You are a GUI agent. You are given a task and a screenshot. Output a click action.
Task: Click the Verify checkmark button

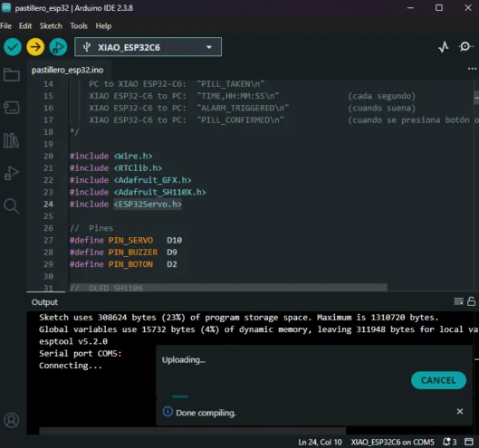13,47
